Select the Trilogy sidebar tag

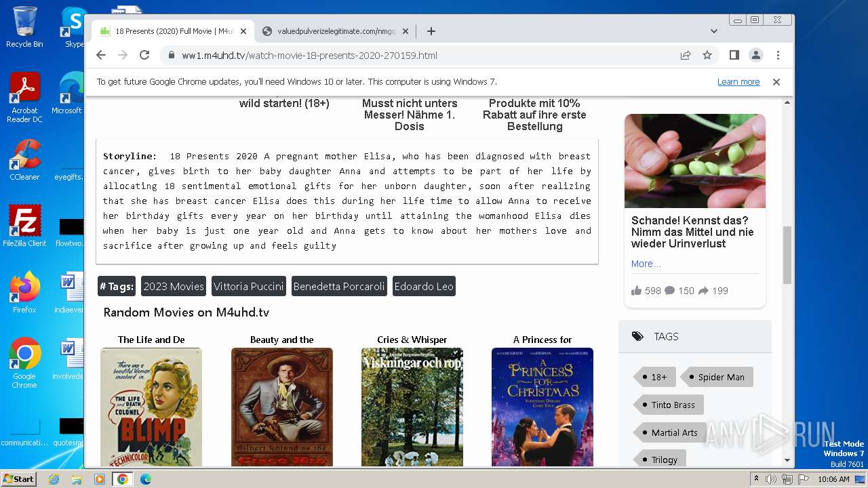[661, 460]
